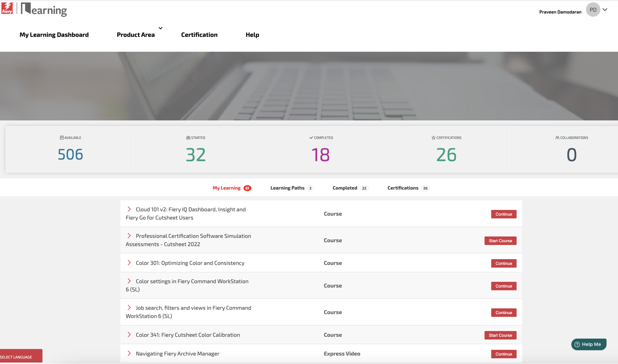Open the Product Area dropdown menu
The image size is (618, 364).
pyautogui.click(x=136, y=35)
